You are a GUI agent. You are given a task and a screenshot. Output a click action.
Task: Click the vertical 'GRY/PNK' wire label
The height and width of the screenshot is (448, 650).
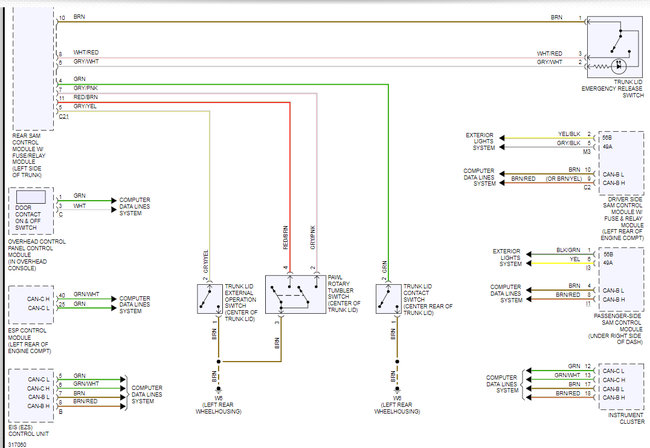313,237
